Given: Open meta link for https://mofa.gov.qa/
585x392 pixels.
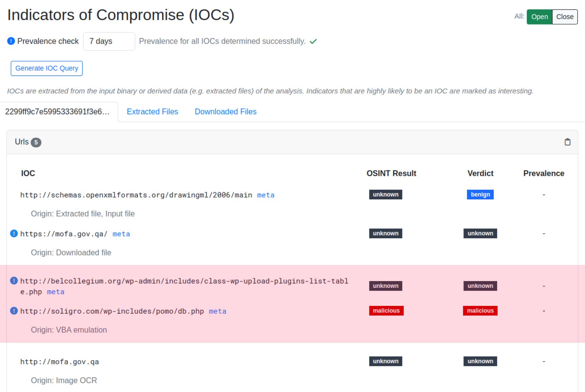Looking at the screenshot, I should point(121,234).
